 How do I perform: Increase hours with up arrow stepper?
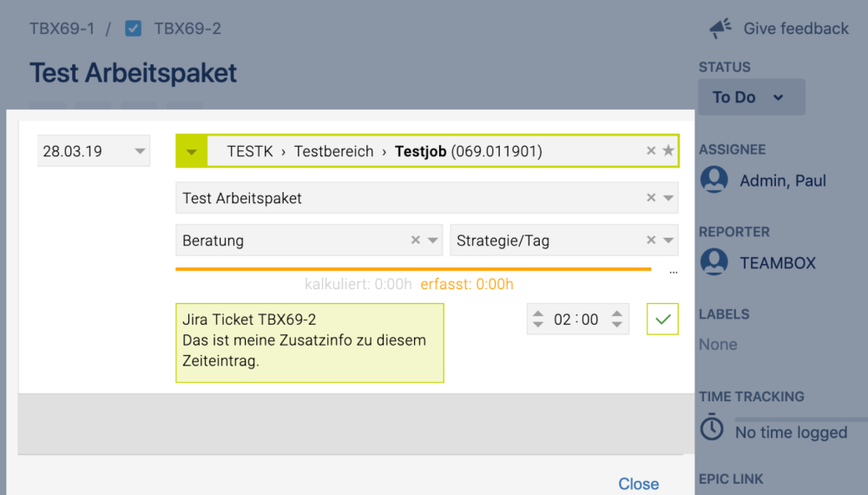click(538, 313)
